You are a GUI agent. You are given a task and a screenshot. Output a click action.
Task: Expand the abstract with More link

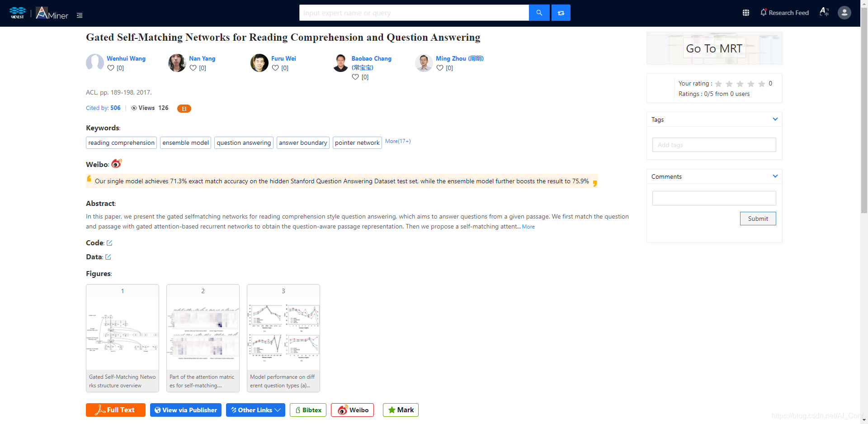pos(528,227)
